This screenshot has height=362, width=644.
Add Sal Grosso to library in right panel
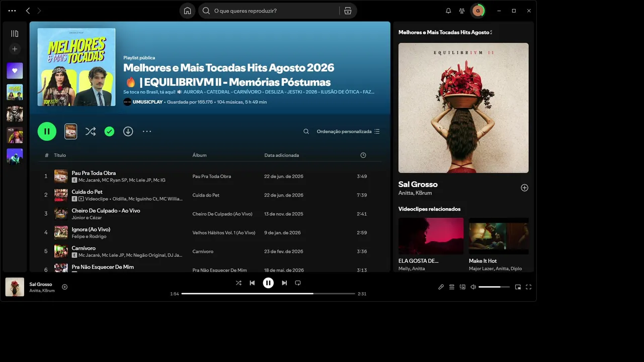[x=524, y=188]
